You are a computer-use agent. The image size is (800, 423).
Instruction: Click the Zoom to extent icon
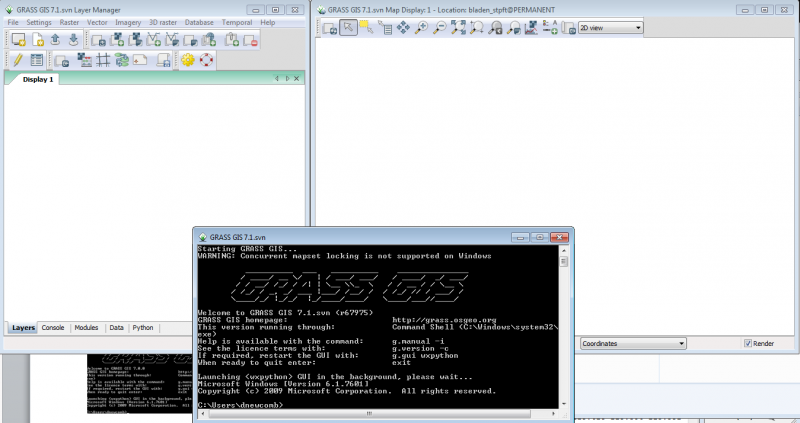(461, 27)
